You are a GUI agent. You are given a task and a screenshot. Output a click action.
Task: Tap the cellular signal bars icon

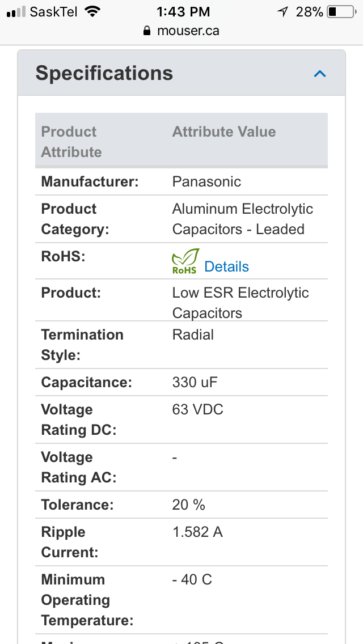[x=16, y=12]
